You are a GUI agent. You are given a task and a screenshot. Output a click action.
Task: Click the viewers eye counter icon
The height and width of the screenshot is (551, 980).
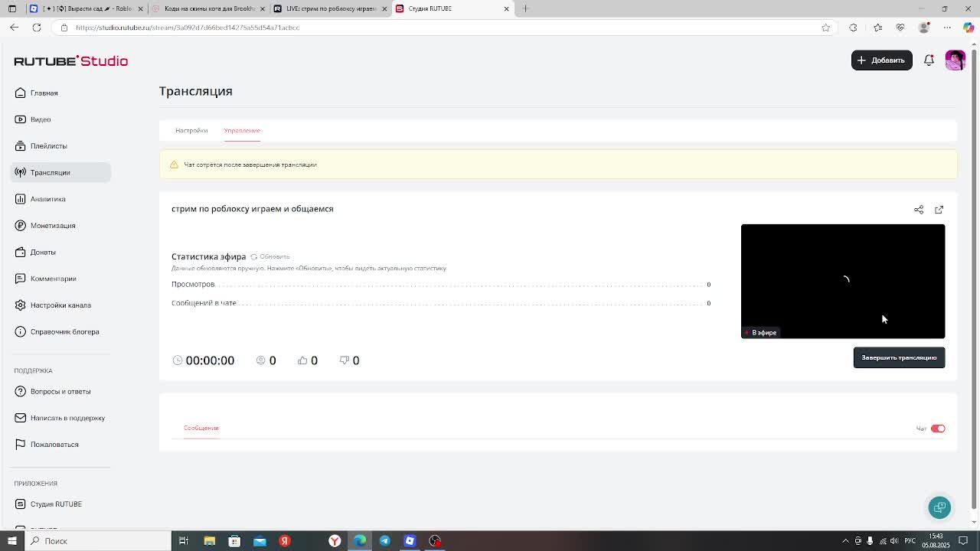[260, 360]
